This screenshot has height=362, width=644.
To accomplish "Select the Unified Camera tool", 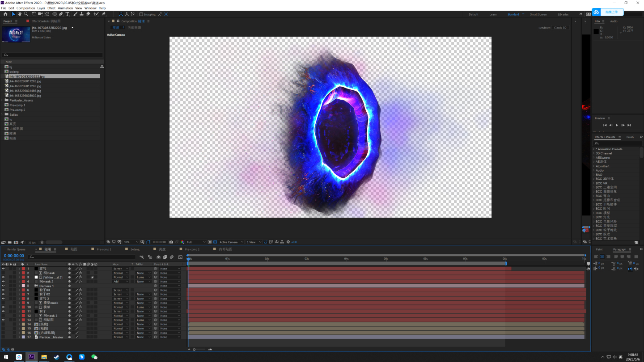I will coord(40,14).
